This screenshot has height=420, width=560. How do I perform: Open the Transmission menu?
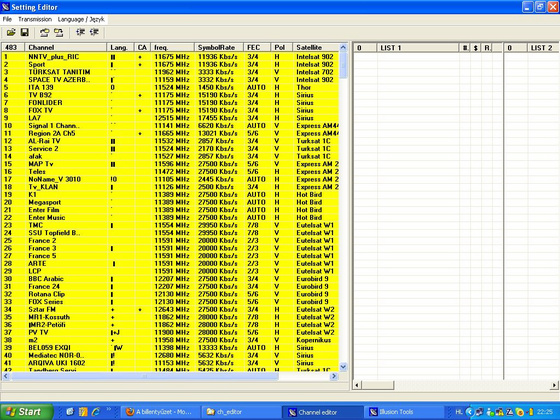pos(35,19)
